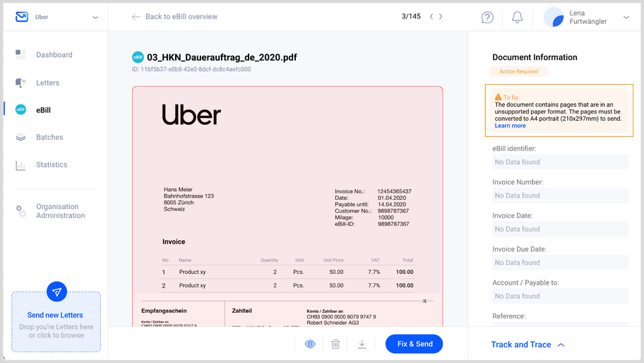Click the Invoice Number field

560,196
